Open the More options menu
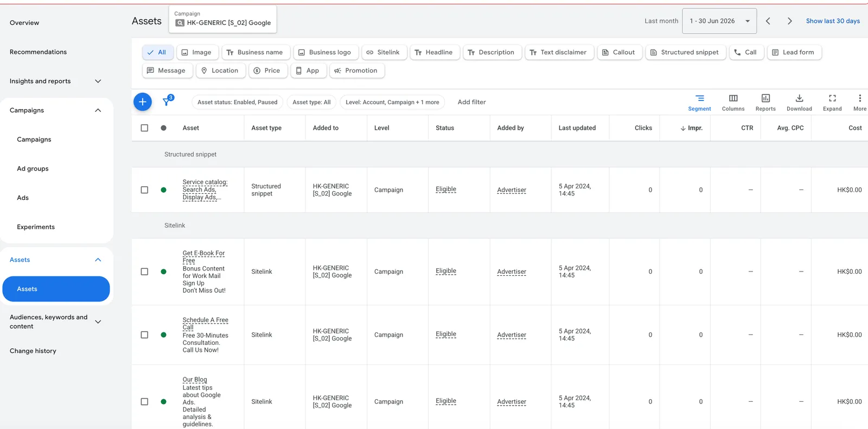The image size is (868, 429). tap(859, 102)
